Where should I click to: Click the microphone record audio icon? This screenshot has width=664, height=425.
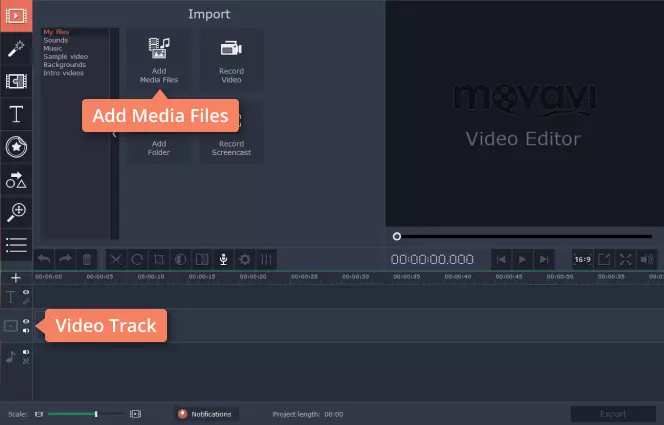(x=224, y=259)
